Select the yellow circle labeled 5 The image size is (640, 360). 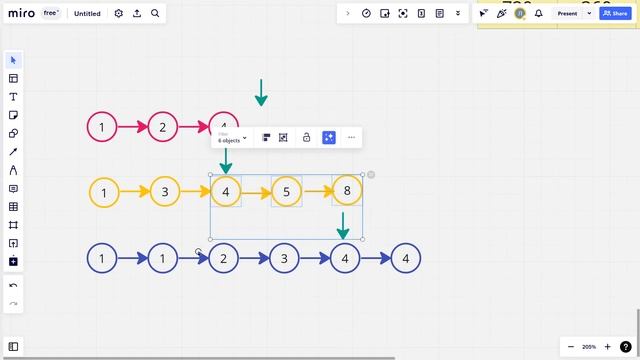[287, 191]
